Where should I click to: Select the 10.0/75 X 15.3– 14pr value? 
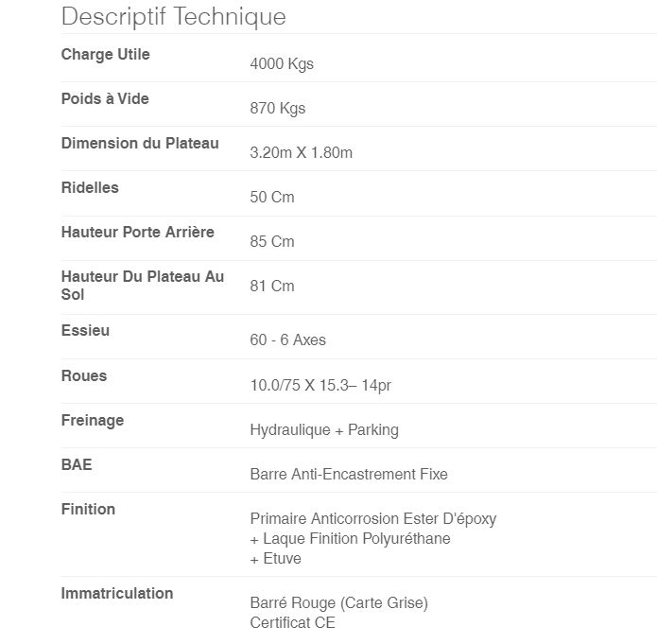coord(320,385)
